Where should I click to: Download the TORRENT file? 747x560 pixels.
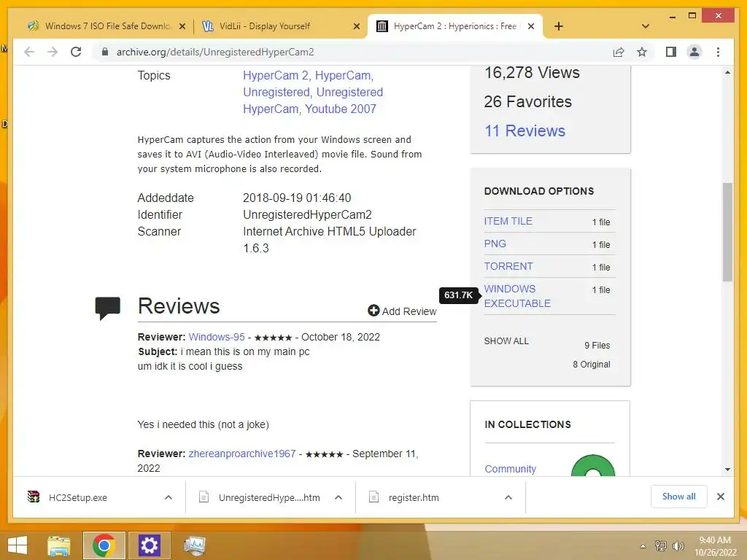coord(508,266)
